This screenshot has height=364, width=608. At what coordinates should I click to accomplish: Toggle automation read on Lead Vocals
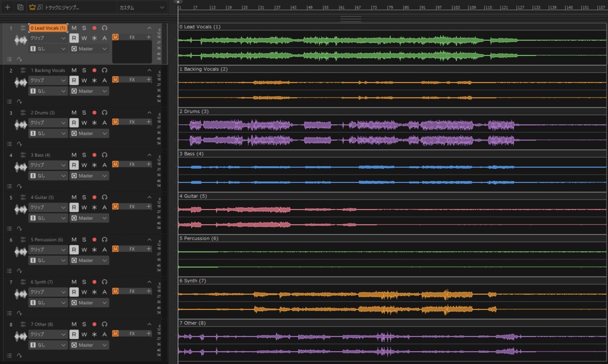[x=74, y=38]
